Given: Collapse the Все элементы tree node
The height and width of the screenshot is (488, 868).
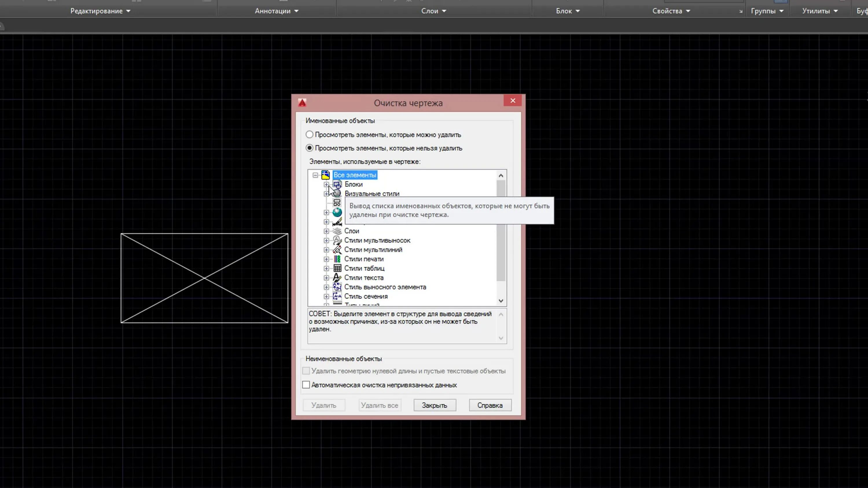Looking at the screenshot, I should 315,175.
